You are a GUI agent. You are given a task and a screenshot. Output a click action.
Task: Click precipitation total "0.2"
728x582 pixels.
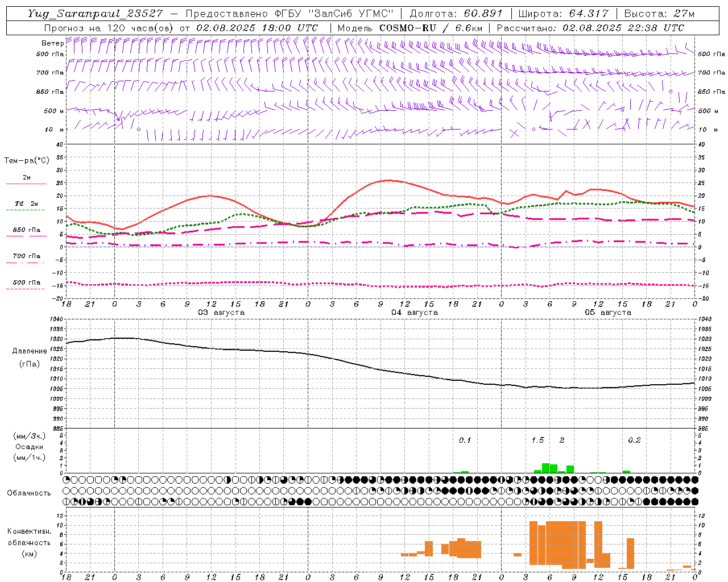pos(634,440)
